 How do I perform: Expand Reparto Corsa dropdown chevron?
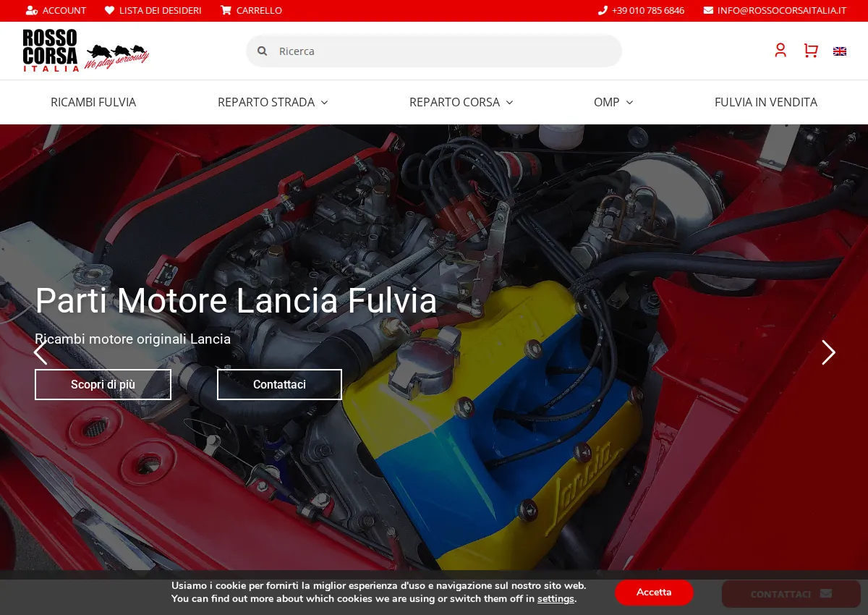pyautogui.click(x=509, y=103)
